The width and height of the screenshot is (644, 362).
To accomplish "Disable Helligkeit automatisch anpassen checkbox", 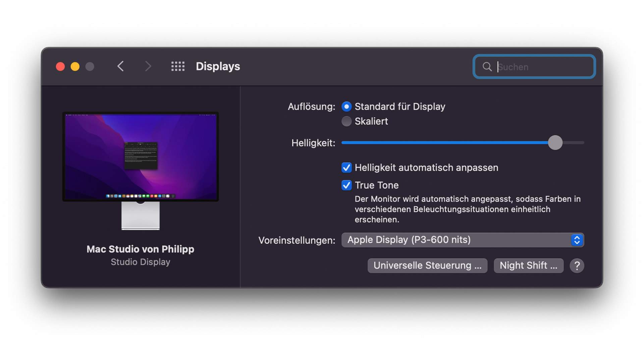I will [346, 168].
